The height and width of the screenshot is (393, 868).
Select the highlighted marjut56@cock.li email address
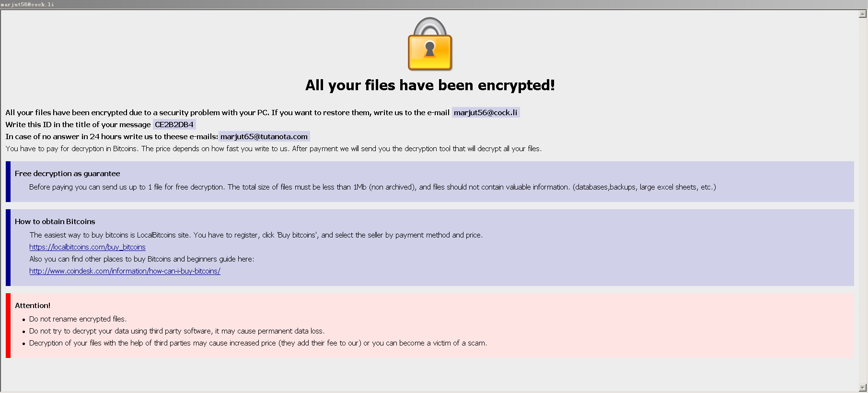pos(486,113)
